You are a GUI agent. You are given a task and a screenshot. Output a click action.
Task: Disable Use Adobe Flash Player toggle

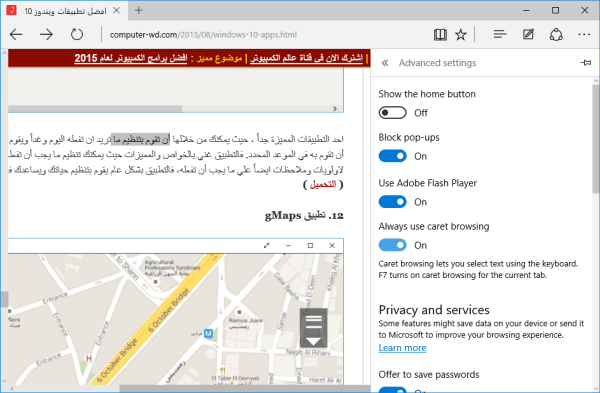(x=392, y=202)
